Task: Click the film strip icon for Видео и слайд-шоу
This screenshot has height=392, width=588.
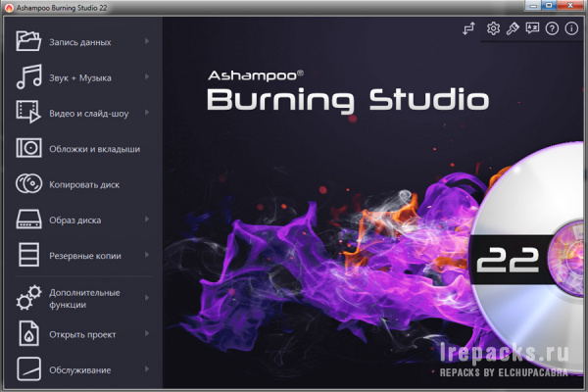Action: [28, 112]
